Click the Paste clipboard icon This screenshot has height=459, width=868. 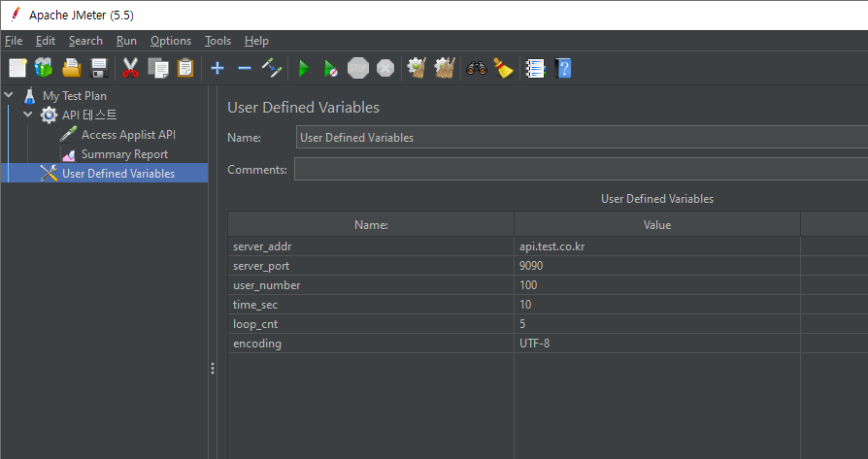(x=185, y=68)
